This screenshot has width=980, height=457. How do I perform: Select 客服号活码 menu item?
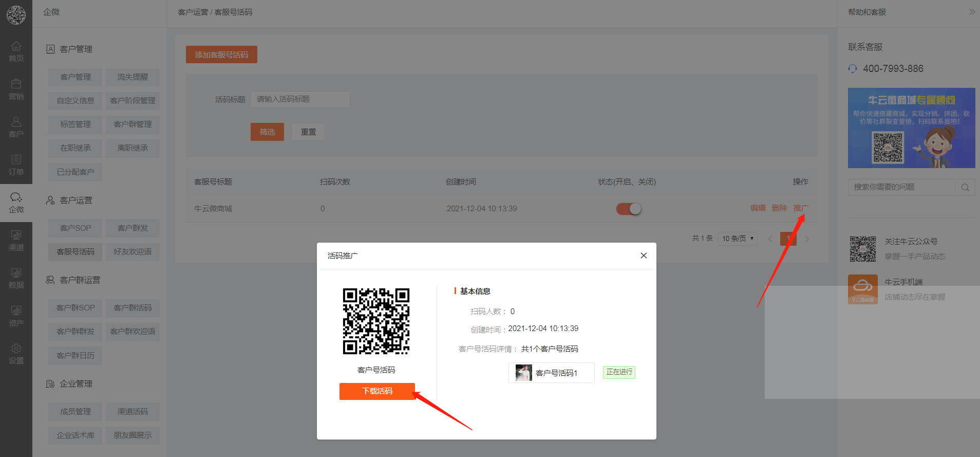(76, 252)
